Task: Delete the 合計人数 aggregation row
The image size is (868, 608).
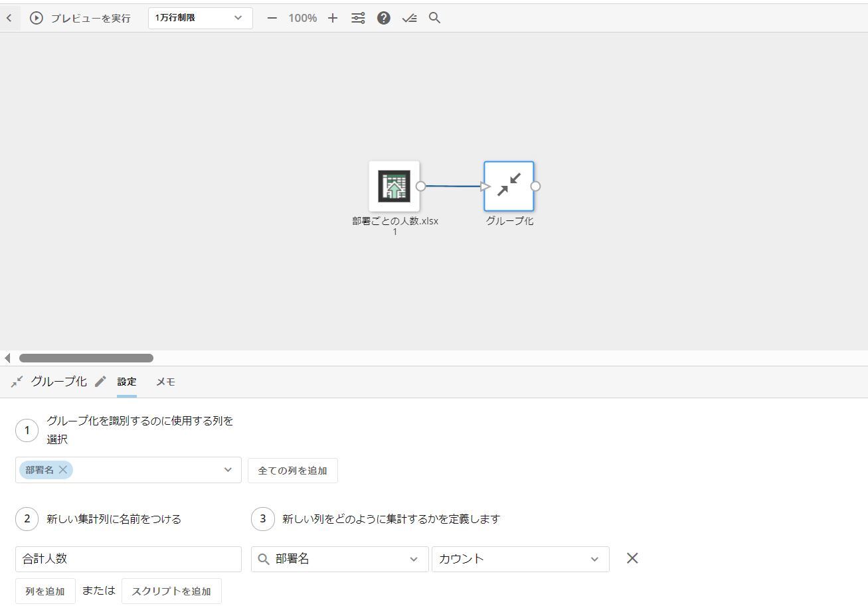Action: click(x=632, y=558)
